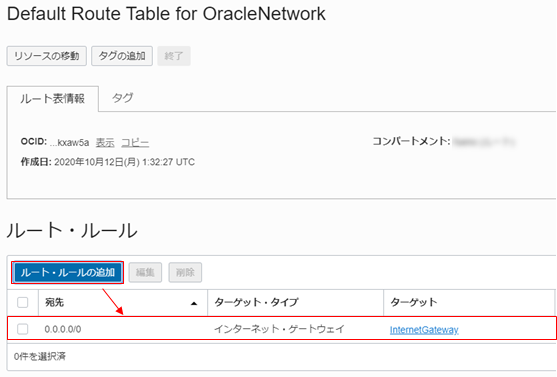Click the 0件を選択済 status text

coord(40,356)
